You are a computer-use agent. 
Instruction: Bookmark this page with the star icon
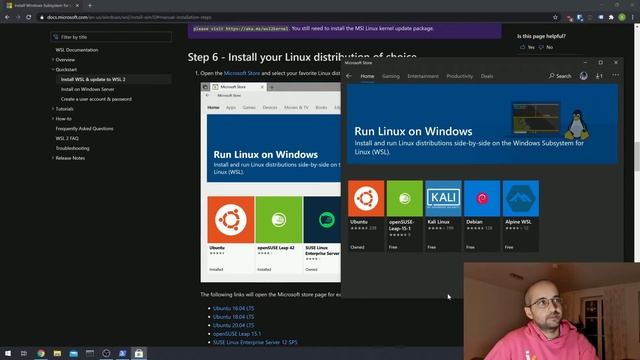click(555, 17)
